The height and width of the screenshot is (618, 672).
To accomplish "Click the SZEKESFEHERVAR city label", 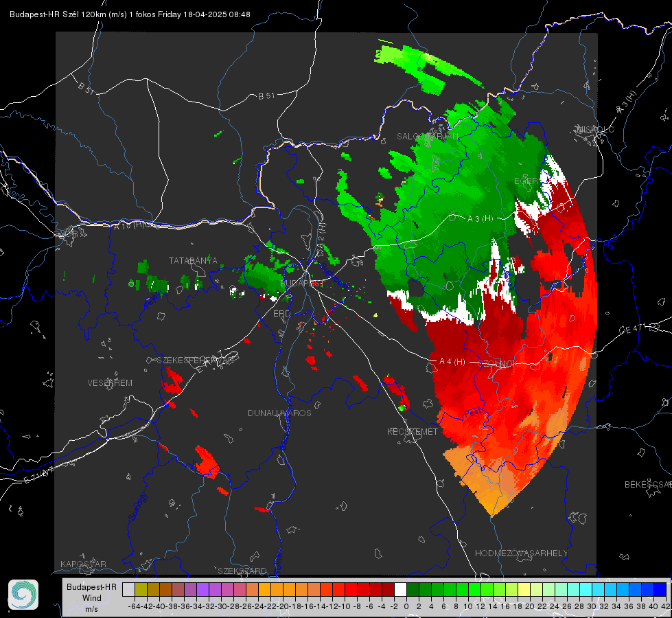I will 194,360.
